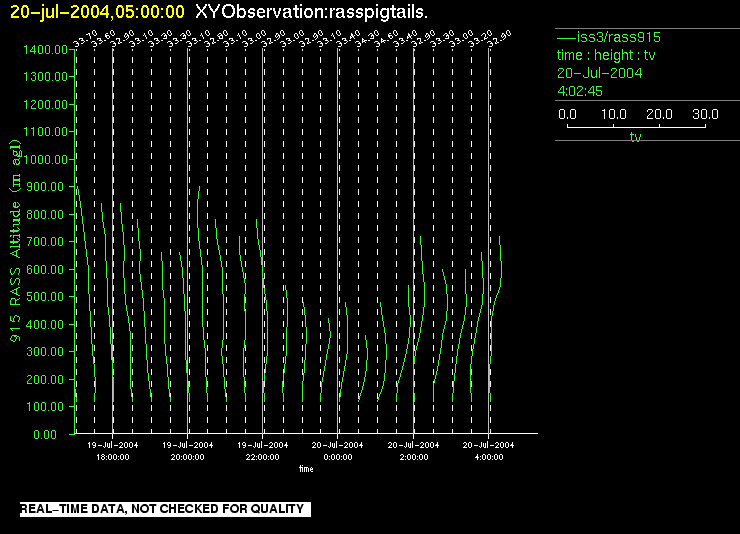Click the yellow 20-jul-2004,05:00:00 plot time

[97, 12]
